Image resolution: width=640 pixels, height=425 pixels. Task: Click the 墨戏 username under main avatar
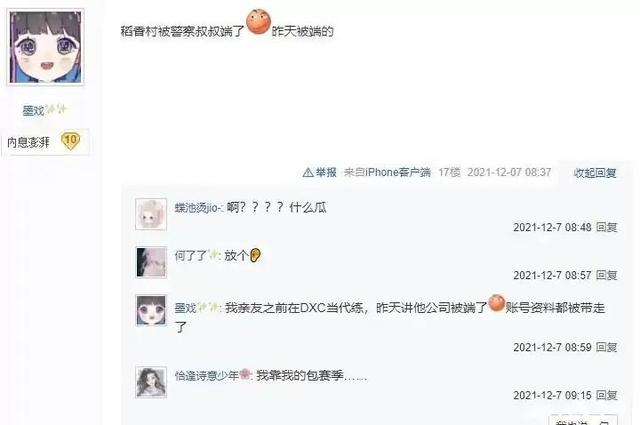pyautogui.click(x=33, y=110)
